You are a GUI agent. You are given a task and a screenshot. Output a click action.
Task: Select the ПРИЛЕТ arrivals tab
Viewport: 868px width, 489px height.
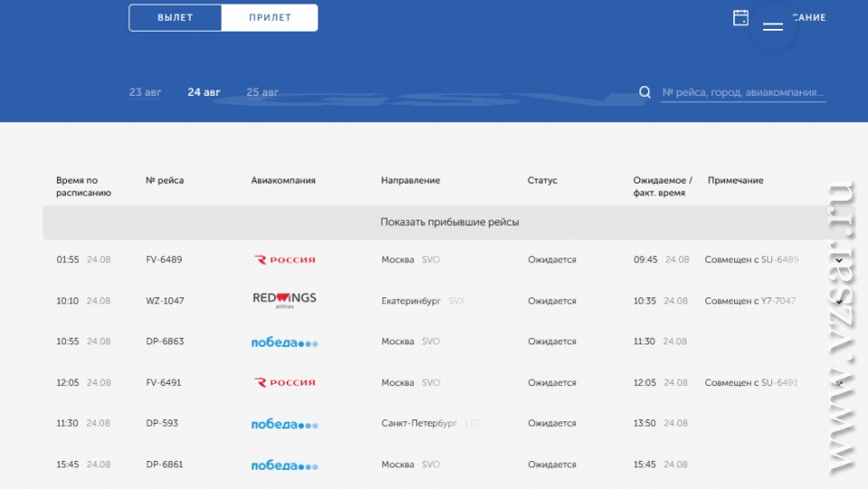click(269, 18)
